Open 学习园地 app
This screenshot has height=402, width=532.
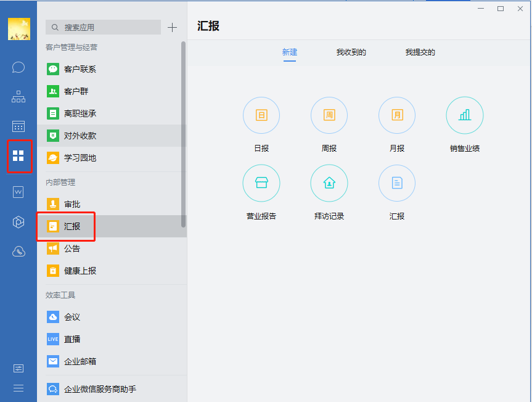[112, 158]
